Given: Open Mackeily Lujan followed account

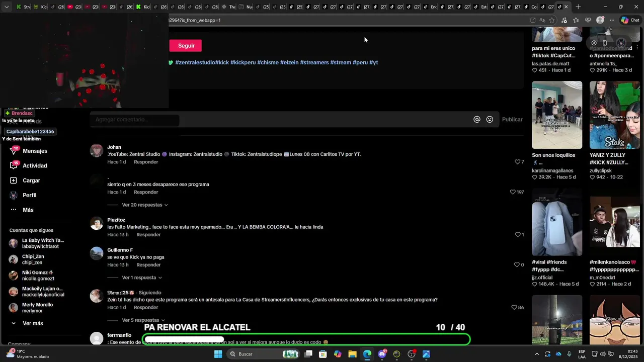Looking at the screenshot, I should click(x=37, y=292).
